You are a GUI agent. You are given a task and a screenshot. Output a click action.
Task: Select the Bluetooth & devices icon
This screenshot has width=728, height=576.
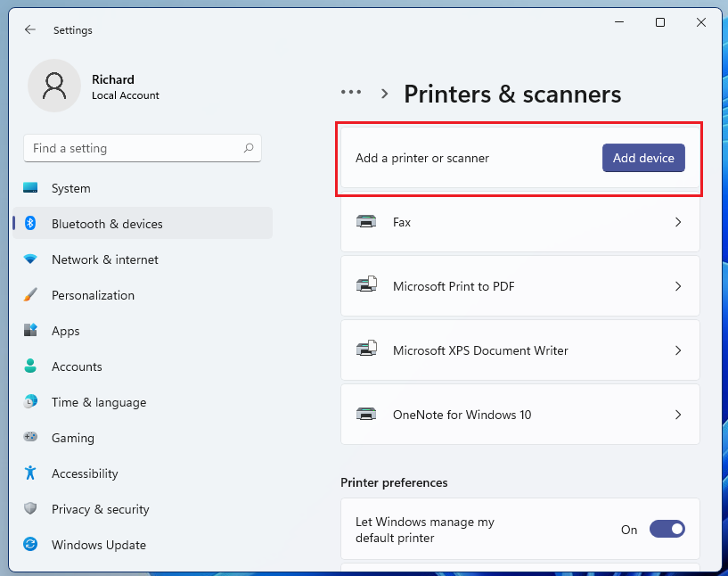[x=29, y=224]
